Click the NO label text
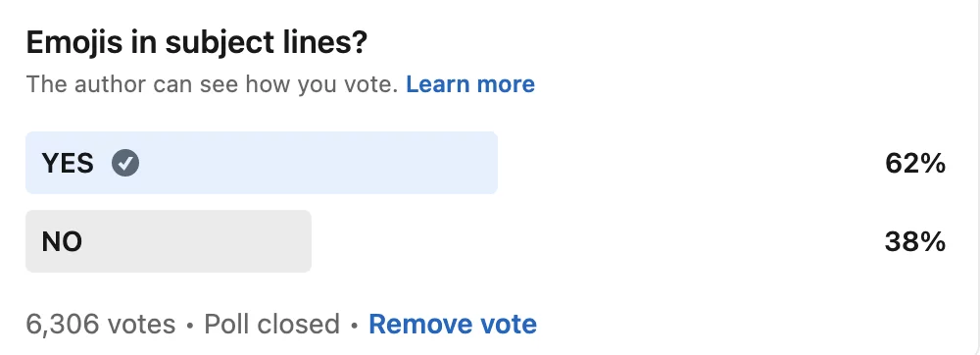The width and height of the screenshot is (980, 355). (62, 241)
